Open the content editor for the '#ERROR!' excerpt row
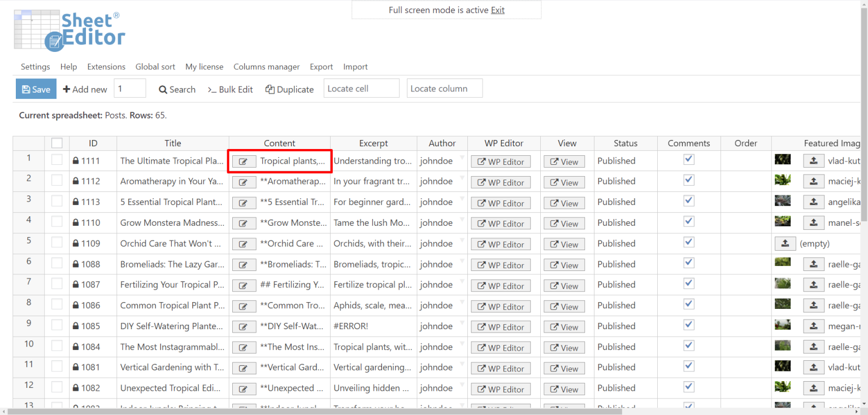 tap(244, 326)
